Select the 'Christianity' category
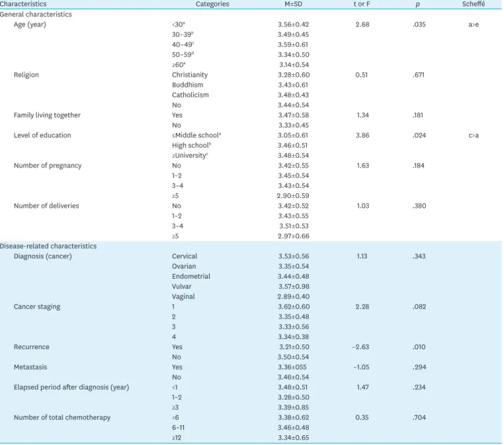 pos(190,75)
